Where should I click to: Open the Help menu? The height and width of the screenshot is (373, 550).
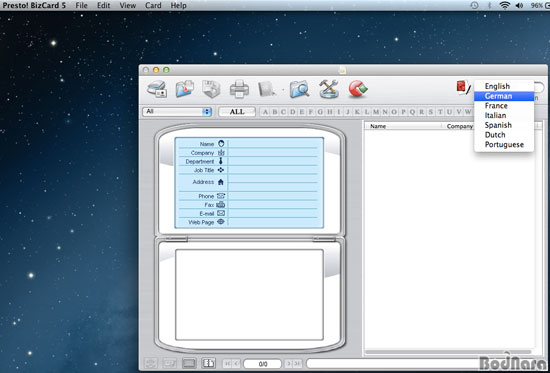click(179, 5)
